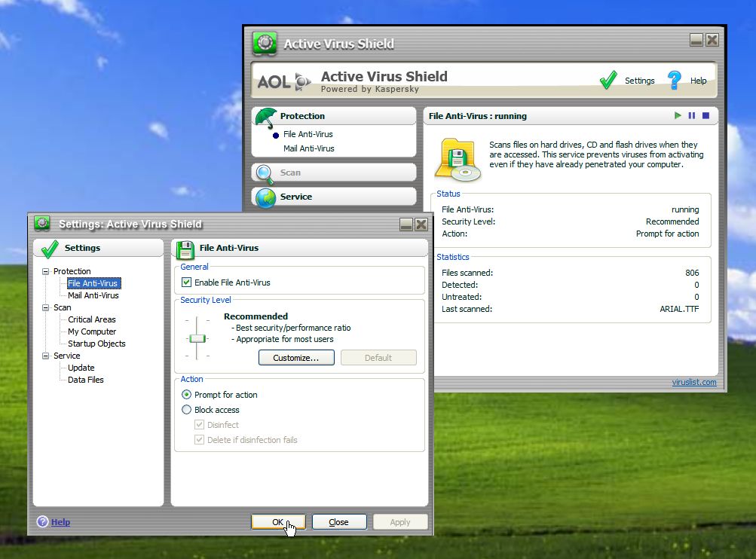This screenshot has height=559, width=756.
Task: Click OK in the Settings dialog
Action: tap(278, 522)
